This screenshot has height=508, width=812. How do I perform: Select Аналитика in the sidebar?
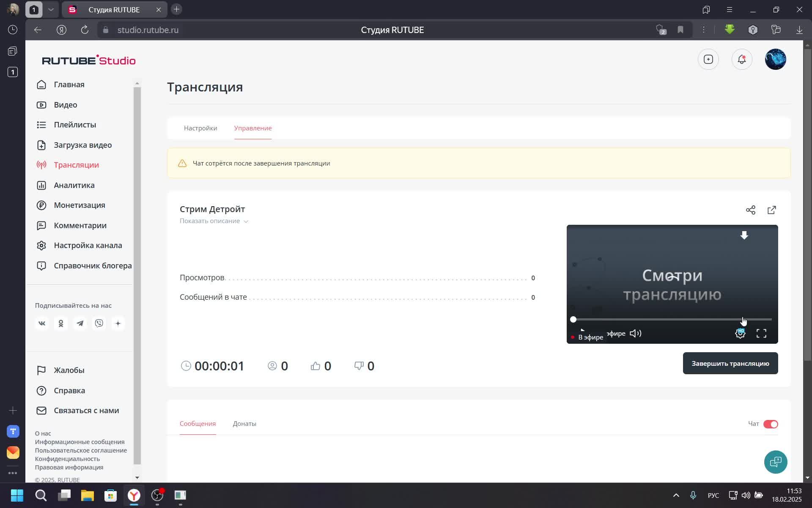click(74, 185)
